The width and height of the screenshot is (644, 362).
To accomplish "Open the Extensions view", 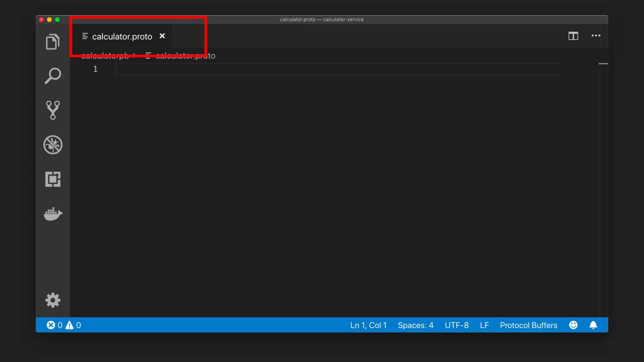I will [53, 179].
